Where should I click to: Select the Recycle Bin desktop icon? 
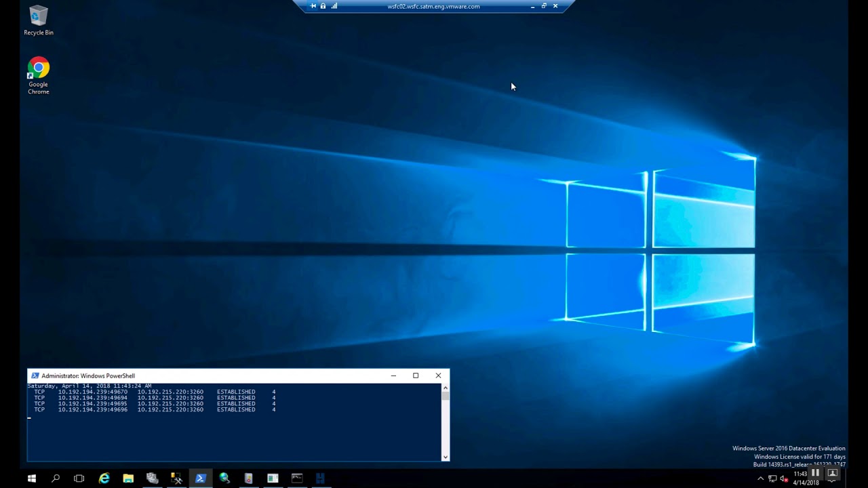point(39,20)
